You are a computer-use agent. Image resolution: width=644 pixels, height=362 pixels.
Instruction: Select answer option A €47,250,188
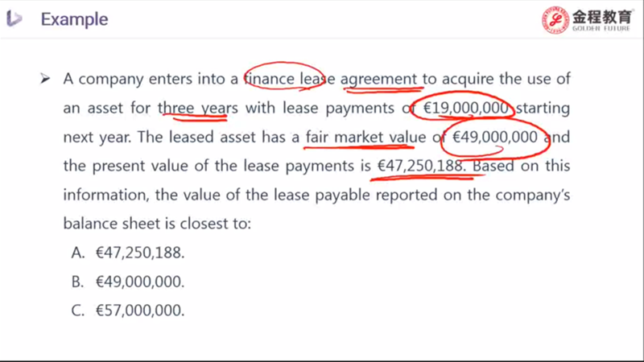(128, 253)
